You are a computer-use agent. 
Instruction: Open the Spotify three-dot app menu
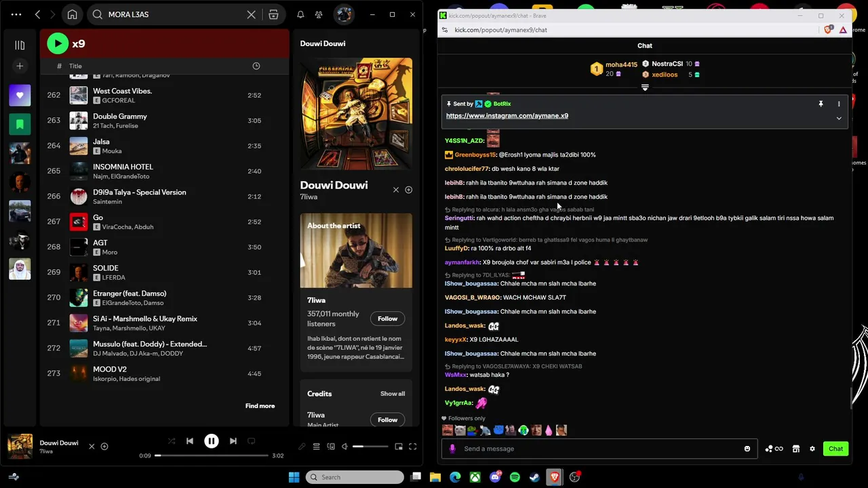point(16,14)
